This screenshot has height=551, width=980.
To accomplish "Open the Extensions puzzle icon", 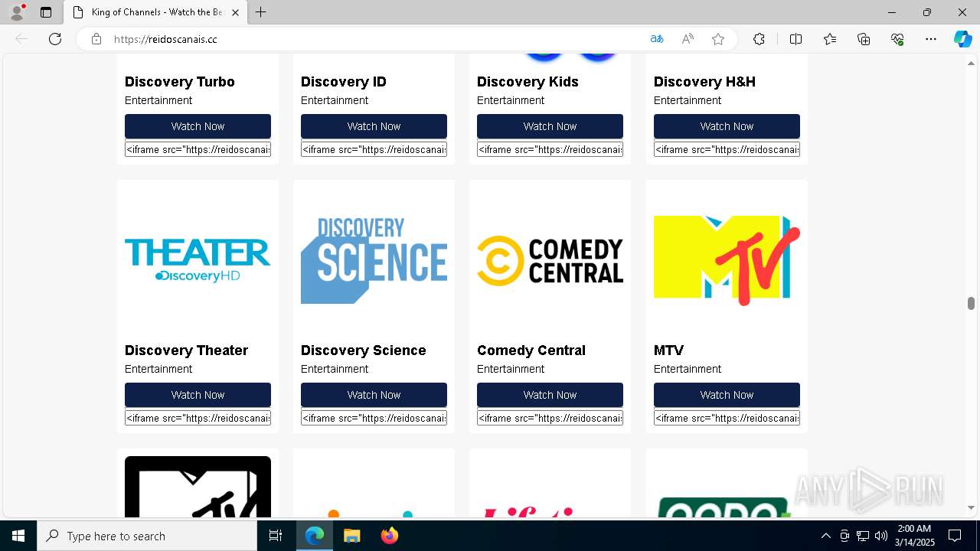I will coord(759,39).
